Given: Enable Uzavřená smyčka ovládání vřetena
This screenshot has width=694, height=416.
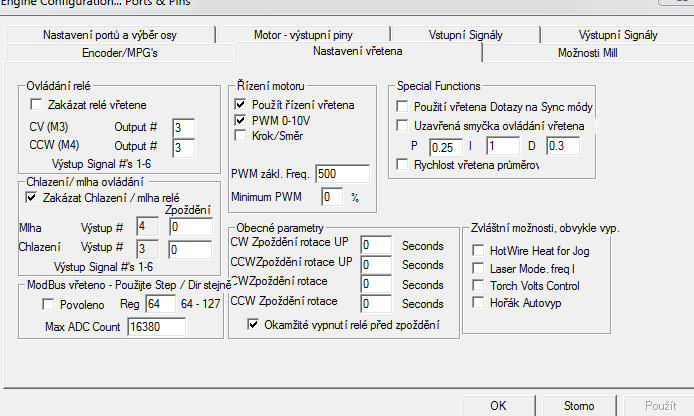Looking at the screenshot, I should click(403, 126).
